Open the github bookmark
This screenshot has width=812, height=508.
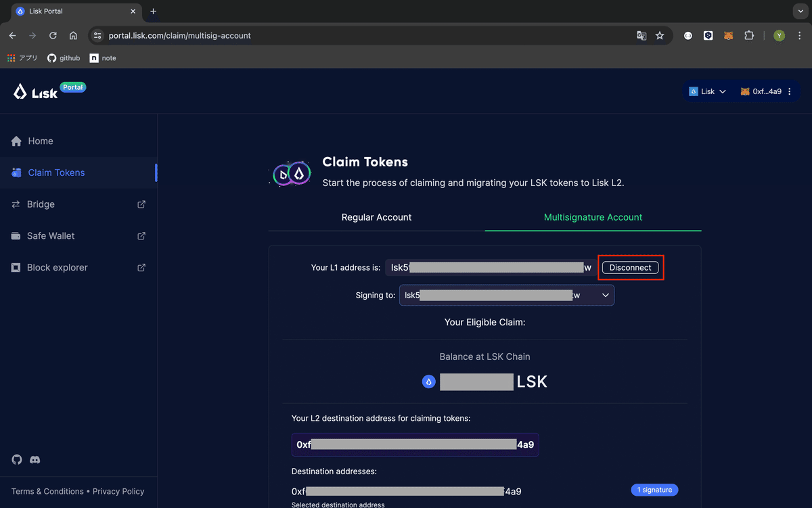(64, 58)
